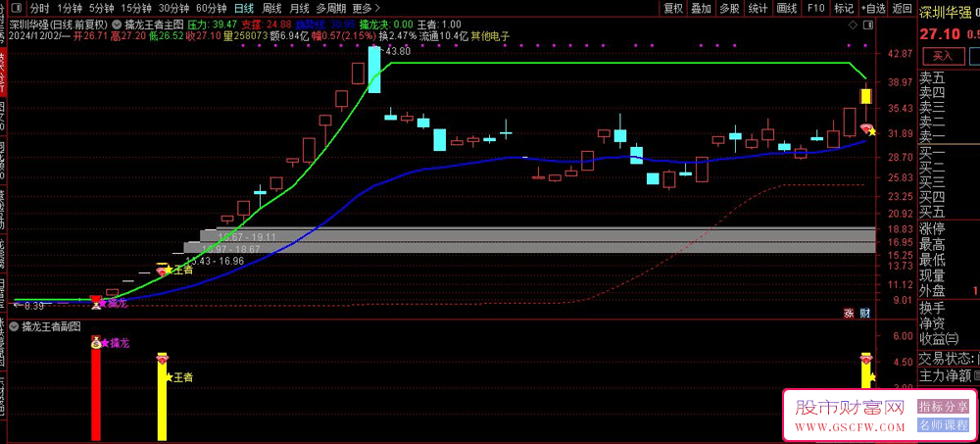Image resolution: width=980 pixels, height=444 pixels.
Task: Open the F10 company info
Action: (x=815, y=8)
